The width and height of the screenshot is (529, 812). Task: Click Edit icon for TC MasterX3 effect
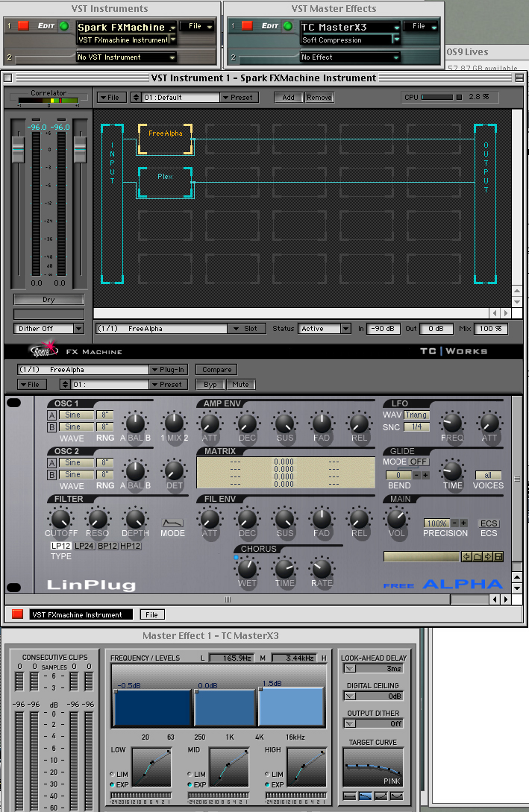tap(270, 26)
